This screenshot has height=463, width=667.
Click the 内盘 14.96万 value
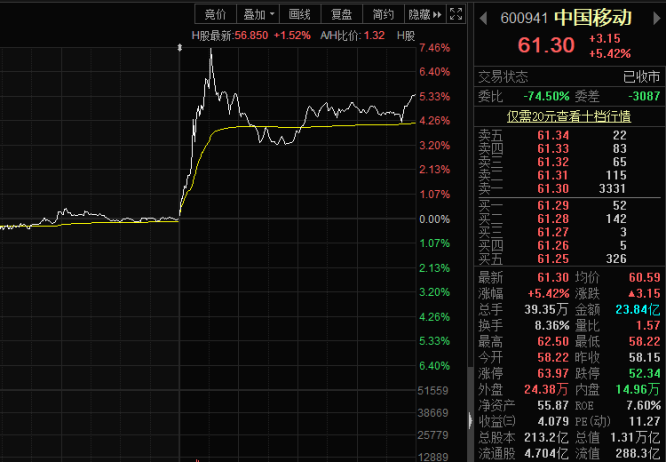click(638, 389)
